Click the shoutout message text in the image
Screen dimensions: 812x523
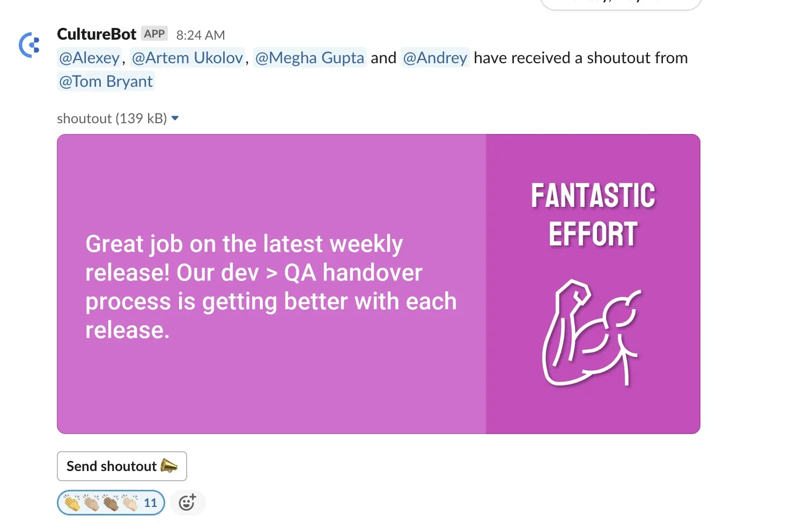[271, 287]
